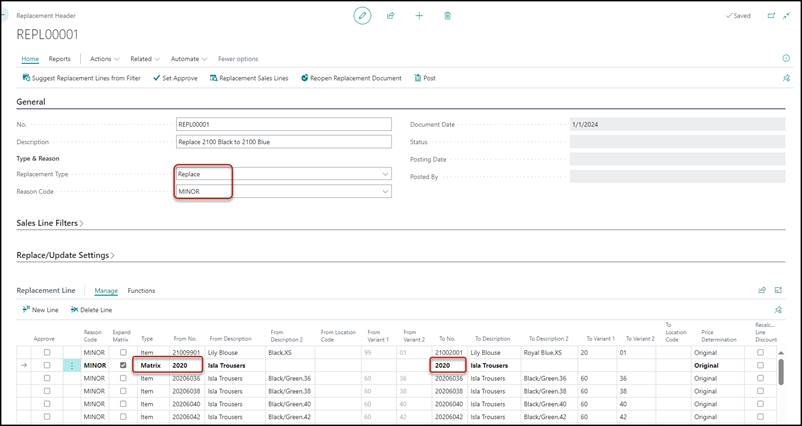The height and width of the screenshot is (426, 802).
Task: Click the plus icon to create new
Action: pos(419,16)
